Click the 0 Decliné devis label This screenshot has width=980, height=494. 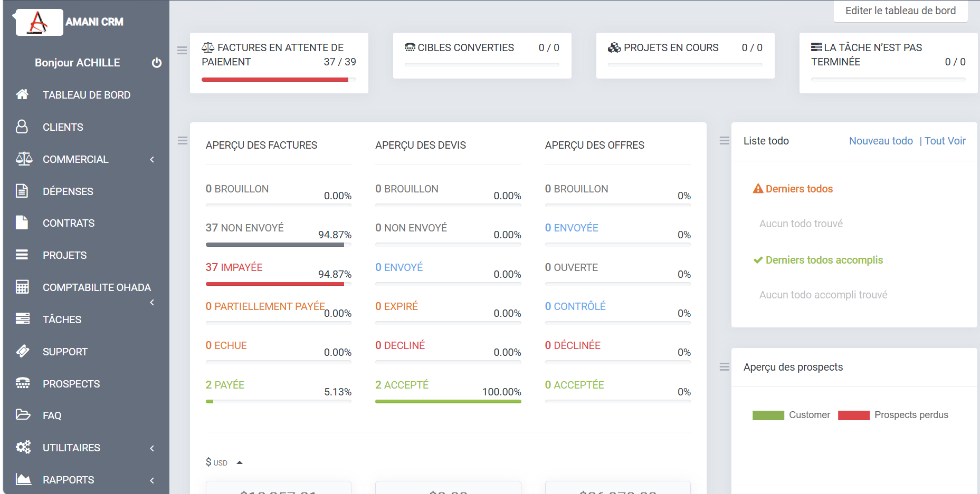tap(400, 345)
